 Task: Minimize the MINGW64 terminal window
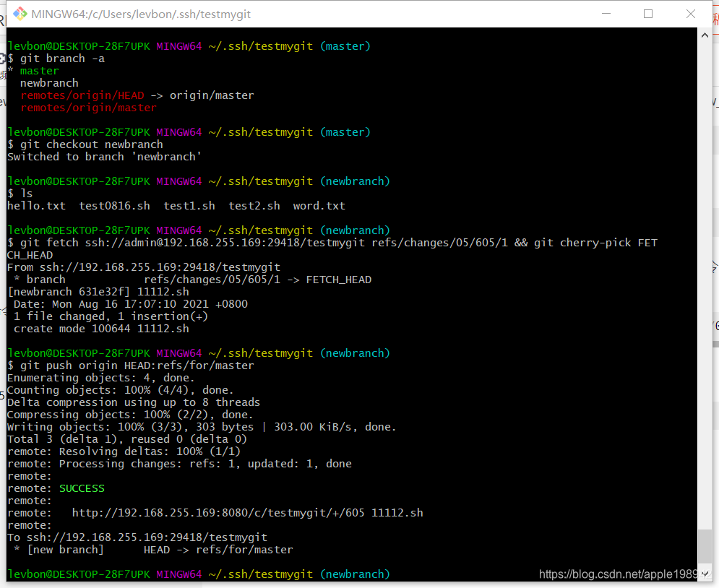coord(606,14)
